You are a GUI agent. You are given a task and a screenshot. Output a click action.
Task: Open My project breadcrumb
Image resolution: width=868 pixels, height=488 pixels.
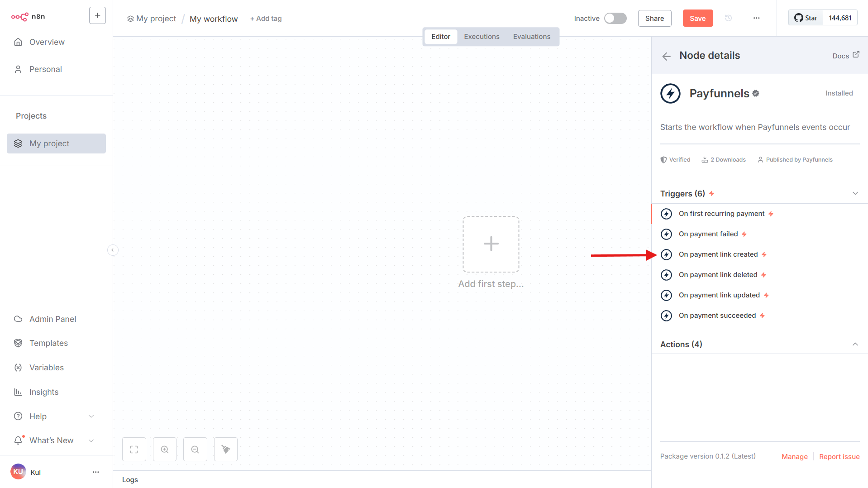152,19
